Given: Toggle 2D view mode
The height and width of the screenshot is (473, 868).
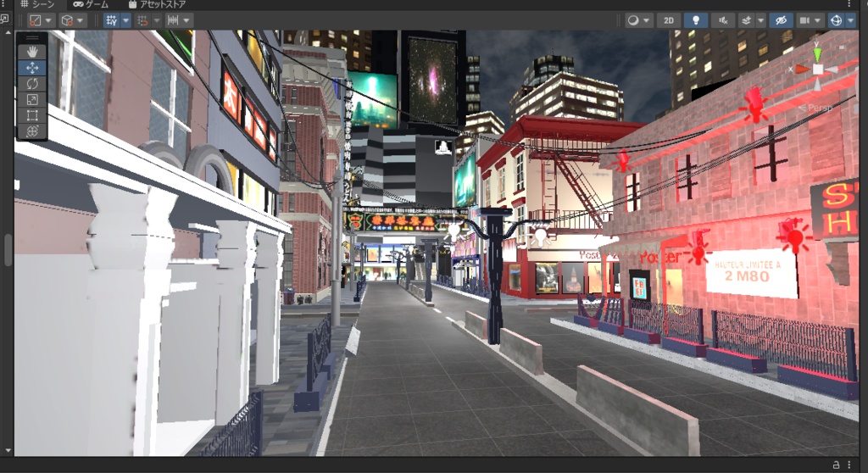Looking at the screenshot, I should tap(669, 20).
